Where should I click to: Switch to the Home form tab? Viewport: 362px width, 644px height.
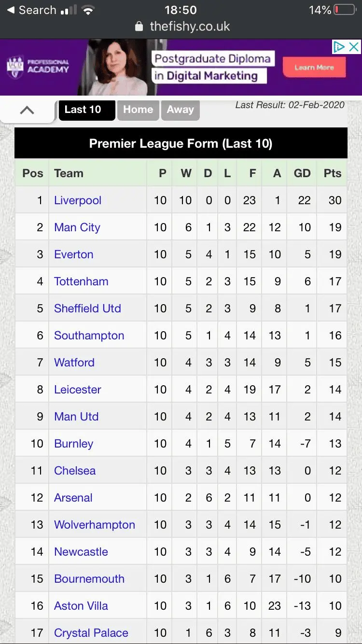pyautogui.click(x=138, y=110)
